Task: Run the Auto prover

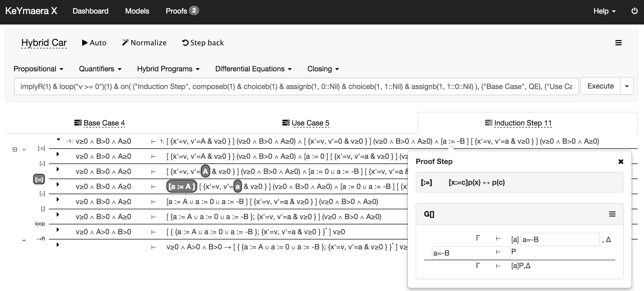Action: (x=94, y=43)
